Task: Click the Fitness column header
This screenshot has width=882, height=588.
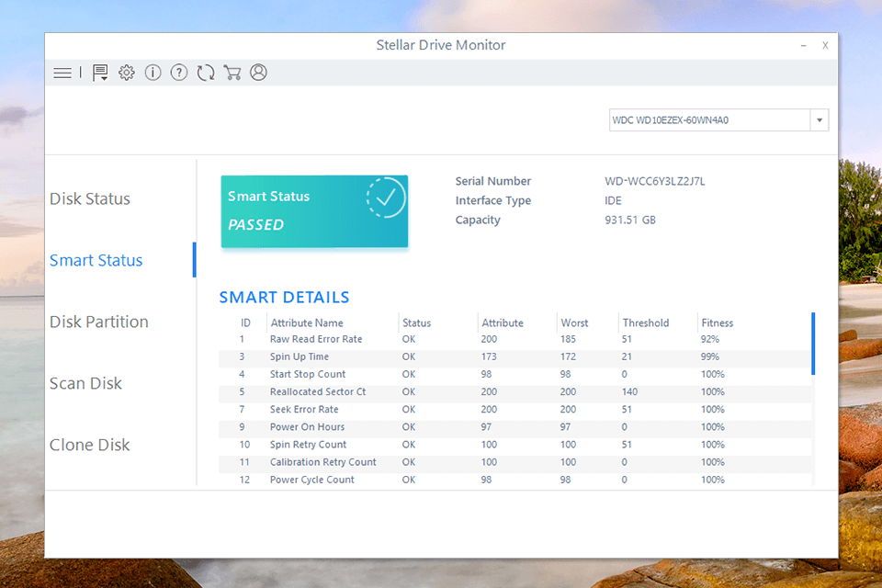Action: pos(718,323)
